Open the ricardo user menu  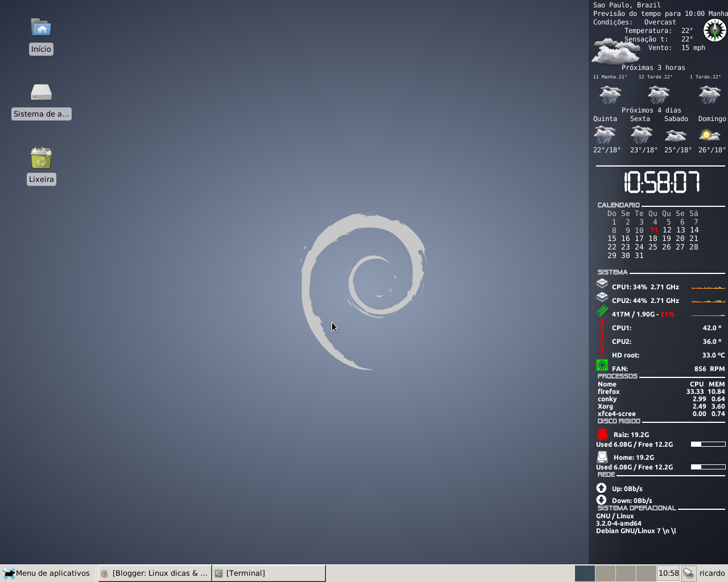pos(712,573)
